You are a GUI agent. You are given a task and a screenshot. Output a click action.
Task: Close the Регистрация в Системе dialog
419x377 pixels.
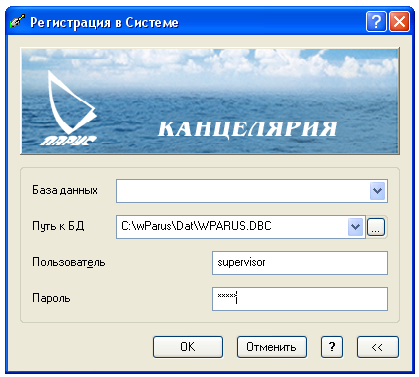(x=399, y=22)
